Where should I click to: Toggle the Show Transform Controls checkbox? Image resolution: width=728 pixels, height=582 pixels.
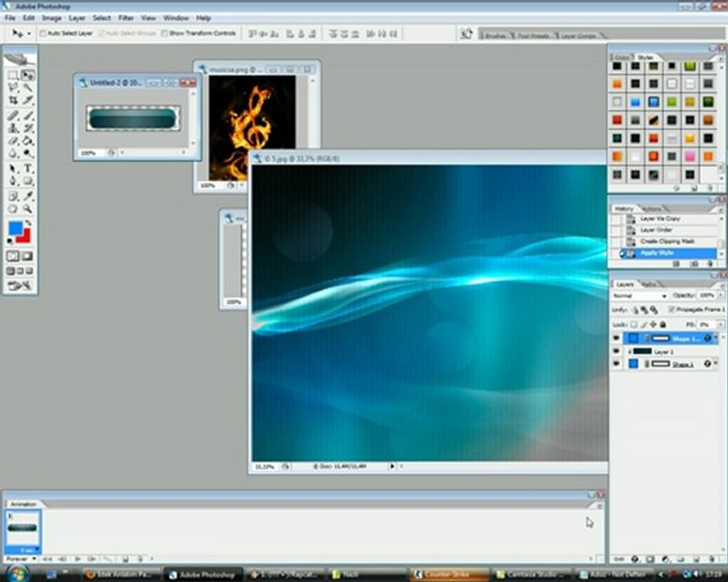coord(164,34)
